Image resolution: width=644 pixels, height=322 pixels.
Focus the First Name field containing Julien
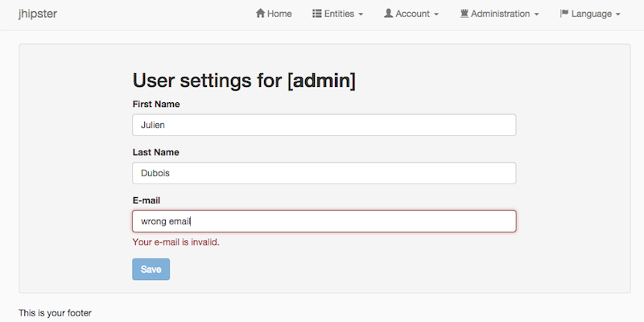(324, 125)
